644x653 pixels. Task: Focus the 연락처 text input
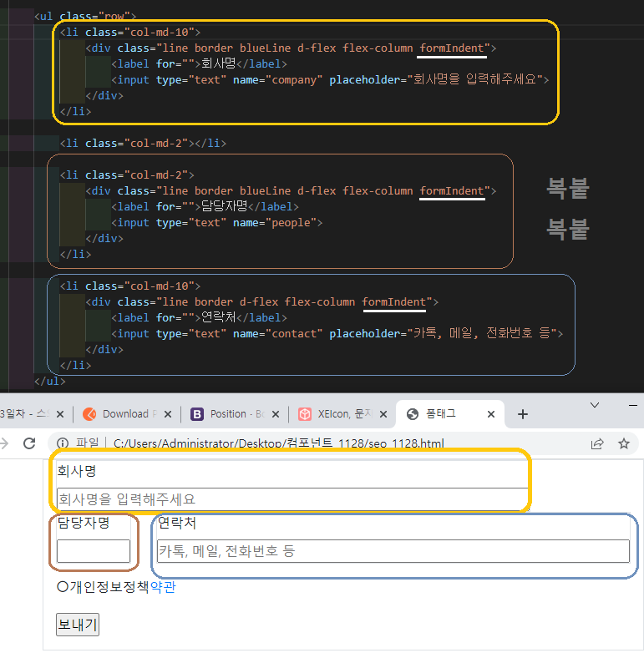(x=393, y=551)
